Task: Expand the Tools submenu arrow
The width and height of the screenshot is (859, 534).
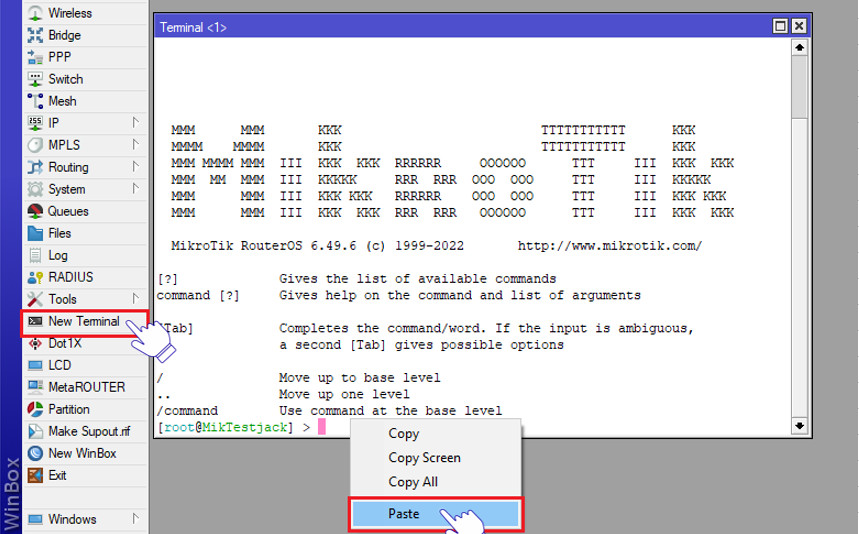Action: (135, 298)
